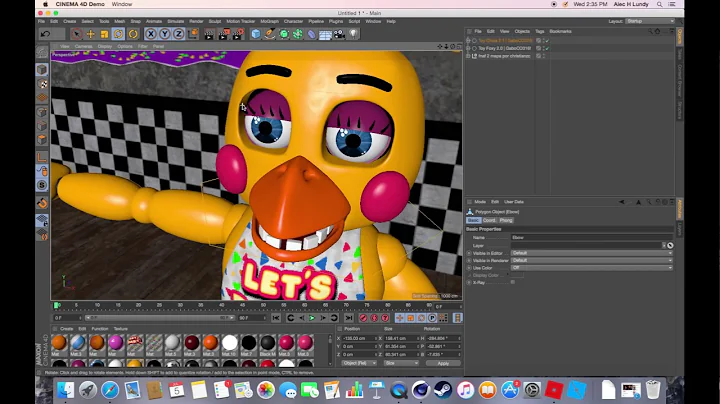
Task: Open the green array modeling objects icon
Action: click(x=298, y=34)
